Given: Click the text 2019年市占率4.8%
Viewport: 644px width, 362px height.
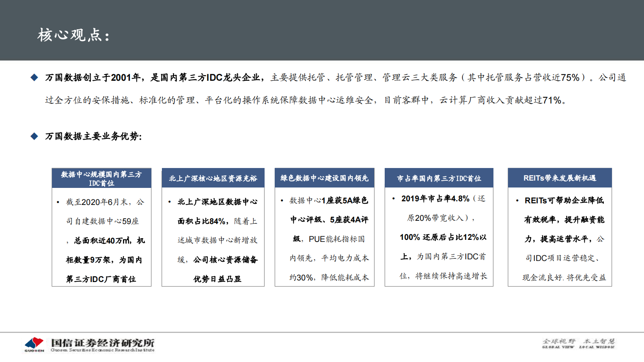Looking at the screenshot, I should (435, 198).
